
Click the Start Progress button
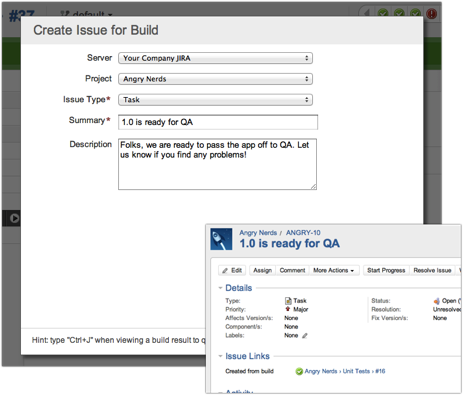[x=386, y=270]
